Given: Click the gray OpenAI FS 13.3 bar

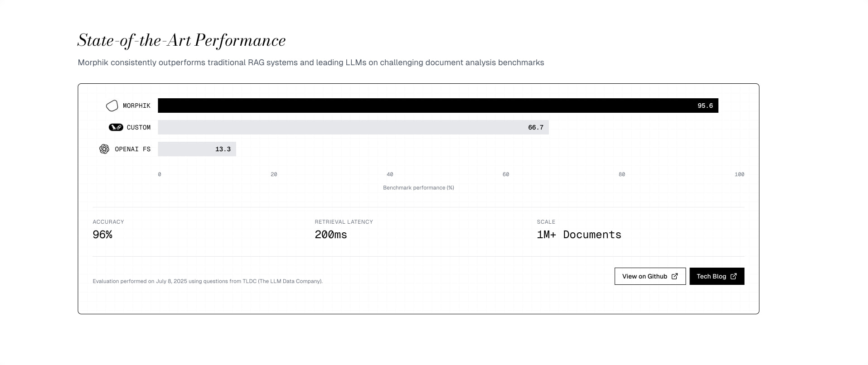Looking at the screenshot, I should coord(197,149).
